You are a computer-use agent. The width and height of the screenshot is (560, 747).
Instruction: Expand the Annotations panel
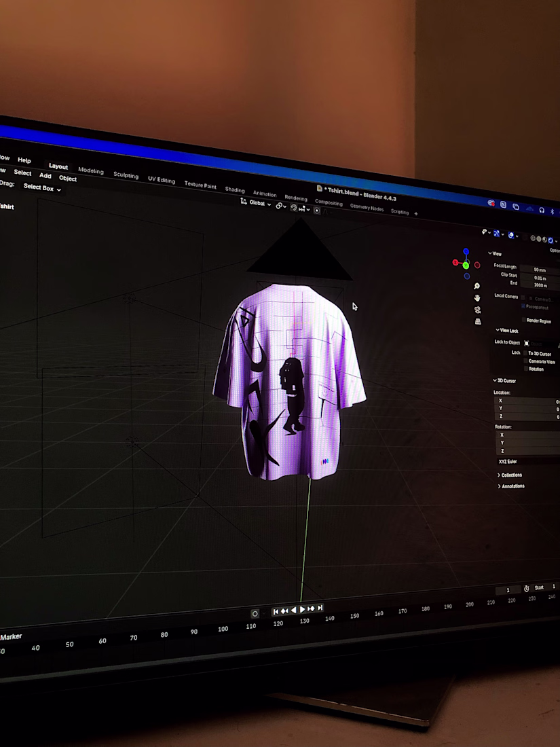point(511,486)
